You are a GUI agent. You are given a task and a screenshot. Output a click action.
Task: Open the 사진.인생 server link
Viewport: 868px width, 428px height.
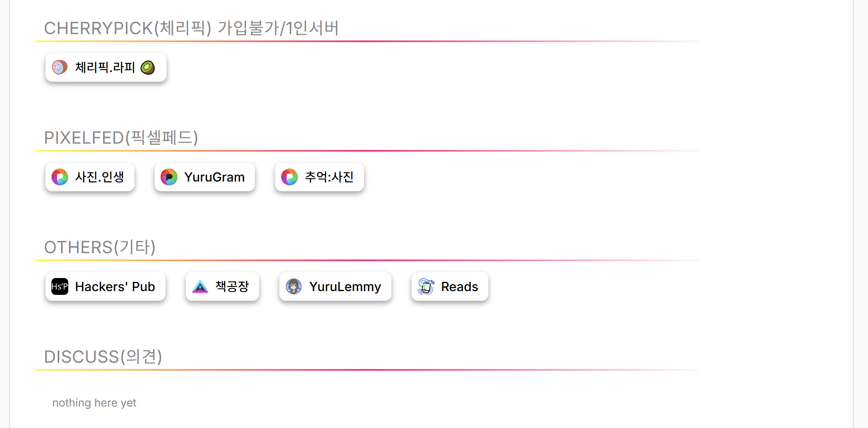pos(99,177)
